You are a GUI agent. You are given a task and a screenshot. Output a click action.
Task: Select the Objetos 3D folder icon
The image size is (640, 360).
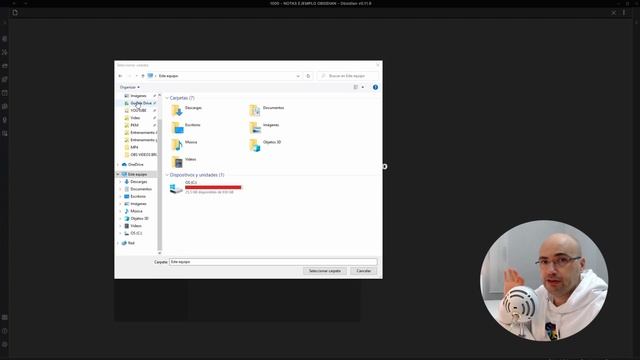255,144
